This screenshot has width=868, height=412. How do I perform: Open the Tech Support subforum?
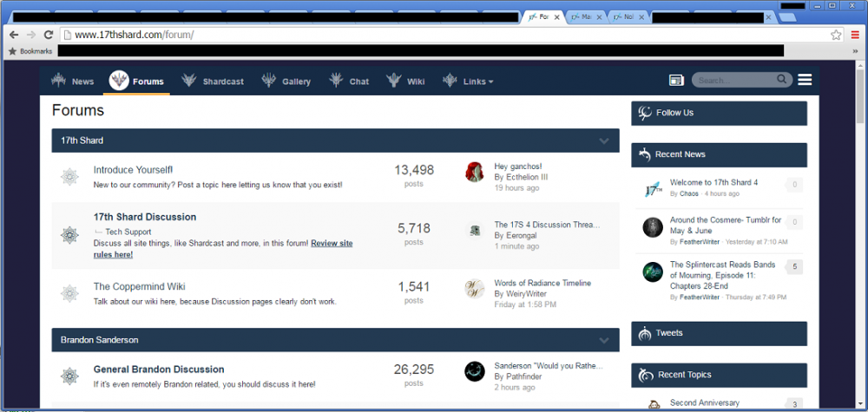pyautogui.click(x=128, y=232)
